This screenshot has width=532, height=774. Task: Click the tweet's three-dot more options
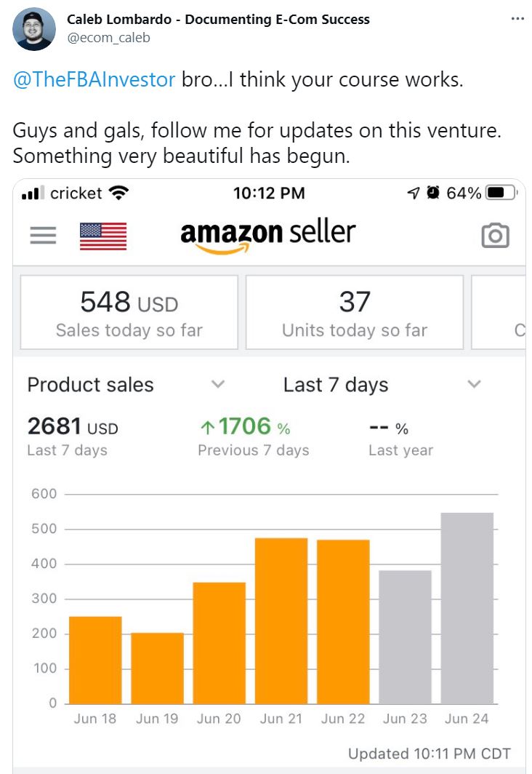pos(517,19)
